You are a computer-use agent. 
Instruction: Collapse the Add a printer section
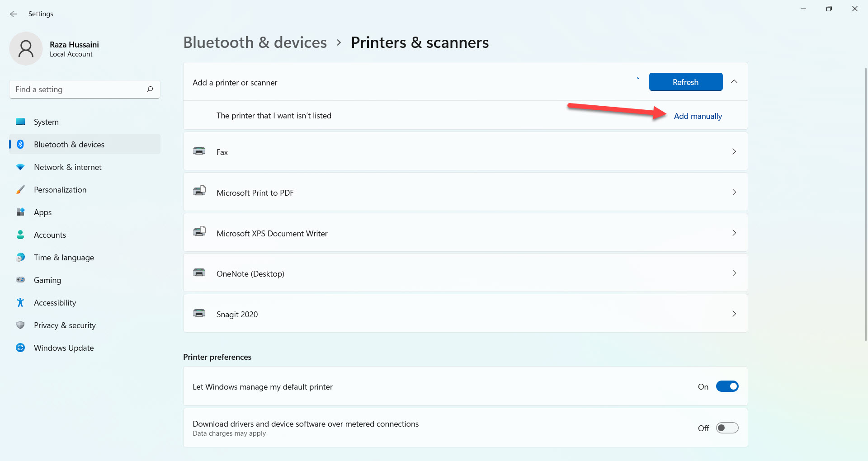[734, 82]
